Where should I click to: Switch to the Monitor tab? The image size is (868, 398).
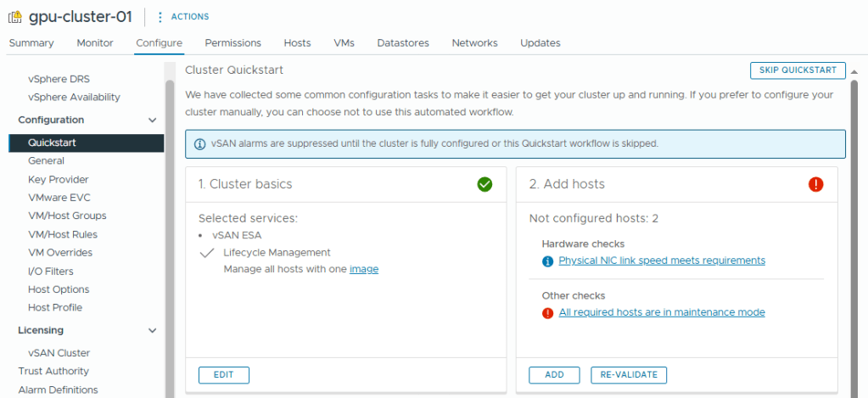click(94, 43)
